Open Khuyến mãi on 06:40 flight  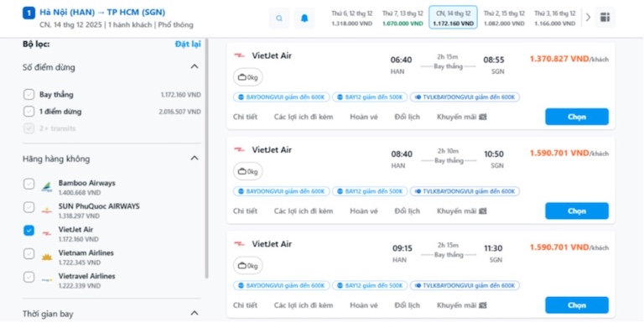click(x=462, y=117)
